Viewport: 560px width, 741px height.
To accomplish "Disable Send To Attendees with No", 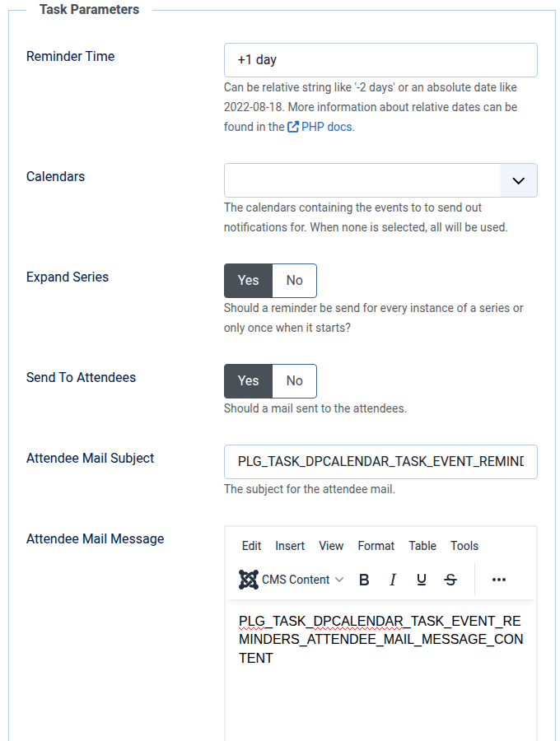I will (294, 381).
